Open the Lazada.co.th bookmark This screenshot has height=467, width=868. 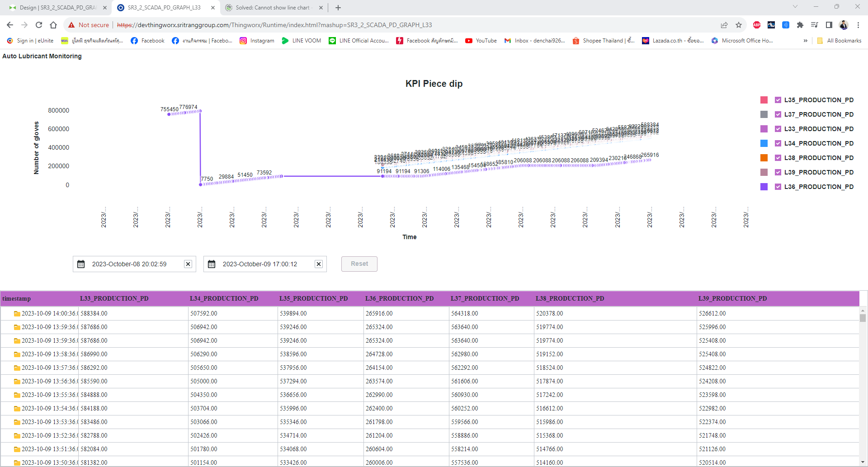tap(673, 41)
